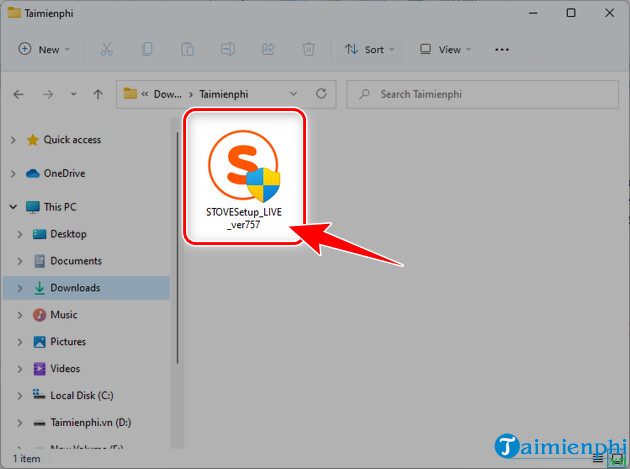Open the See more ellipsis menu

pos(502,49)
